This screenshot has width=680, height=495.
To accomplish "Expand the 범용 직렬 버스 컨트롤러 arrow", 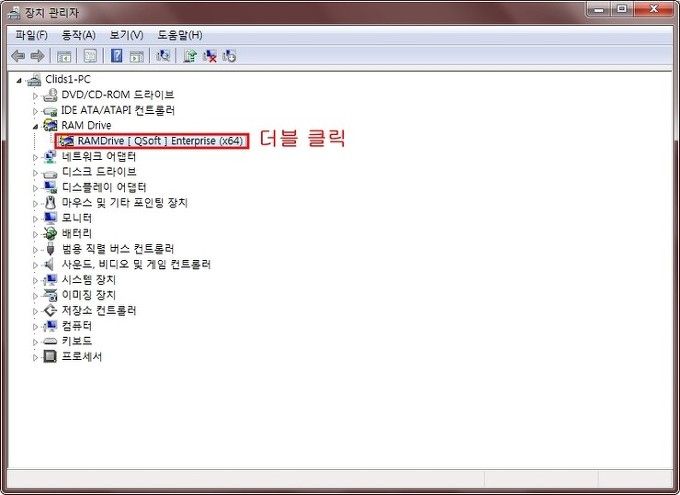I will [x=36, y=250].
